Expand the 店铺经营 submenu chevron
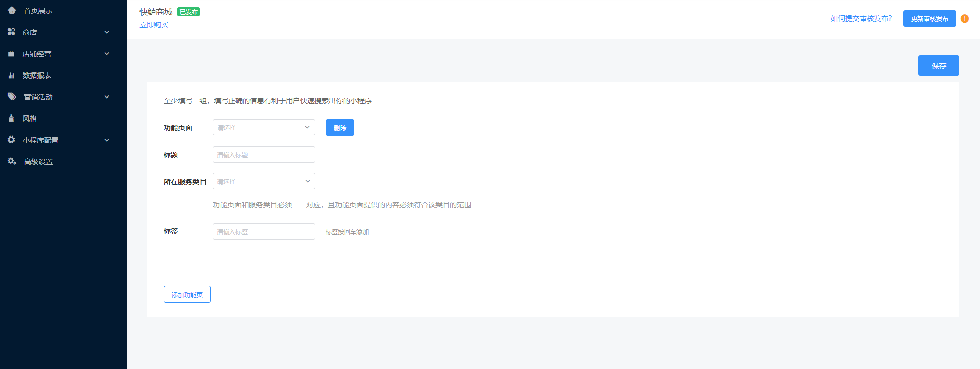980x369 pixels. 107,54
